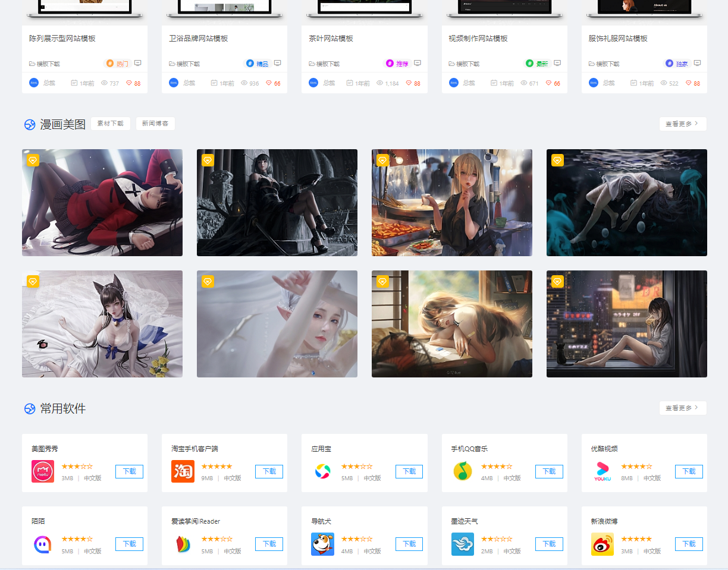This screenshot has height=570, width=728.
Task: Download 爱读掌阅iReader via 下载 button
Action: point(269,544)
